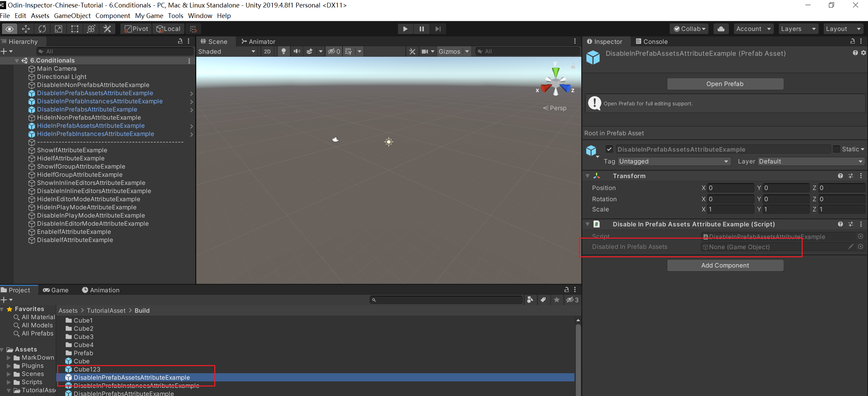Open the Layout dropdown
The height and width of the screenshot is (396, 868).
pyautogui.click(x=843, y=29)
